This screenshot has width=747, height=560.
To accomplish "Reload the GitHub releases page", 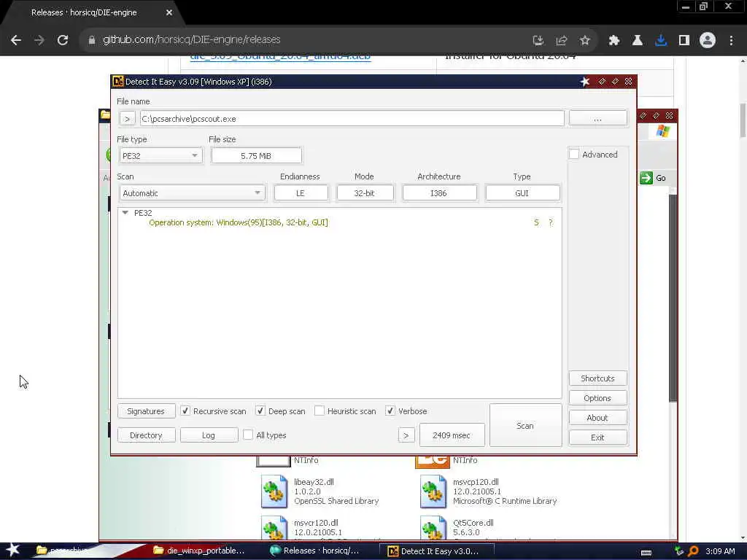I will [x=63, y=40].
